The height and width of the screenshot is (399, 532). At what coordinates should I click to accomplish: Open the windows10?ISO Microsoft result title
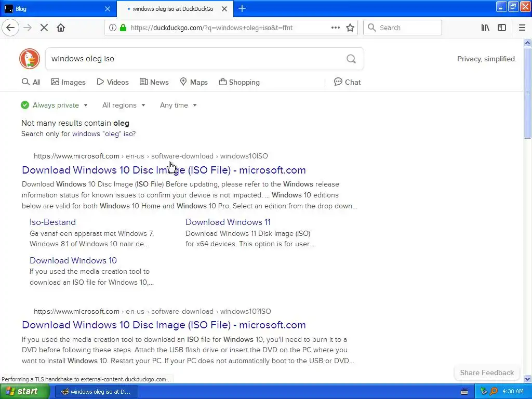click(x=164, y=325)
